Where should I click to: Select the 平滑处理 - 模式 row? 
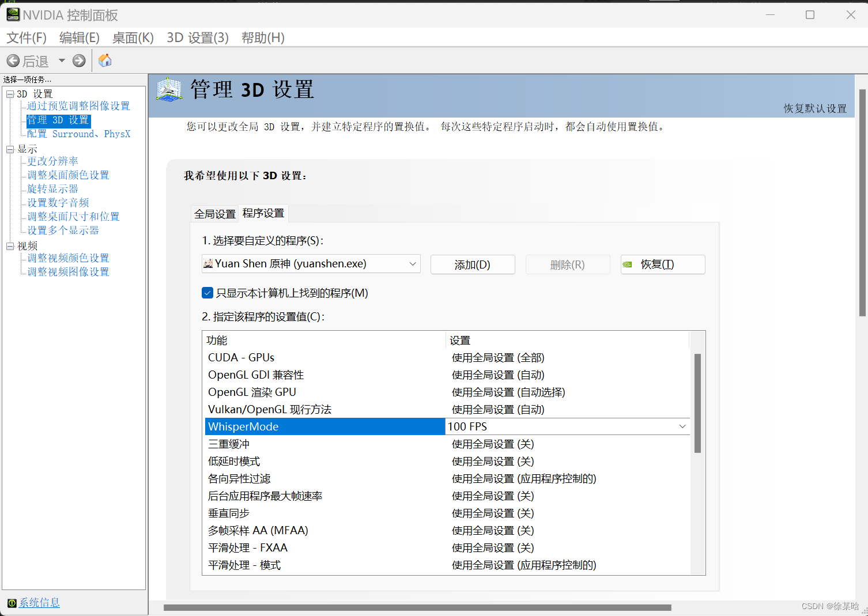[447, 565]
